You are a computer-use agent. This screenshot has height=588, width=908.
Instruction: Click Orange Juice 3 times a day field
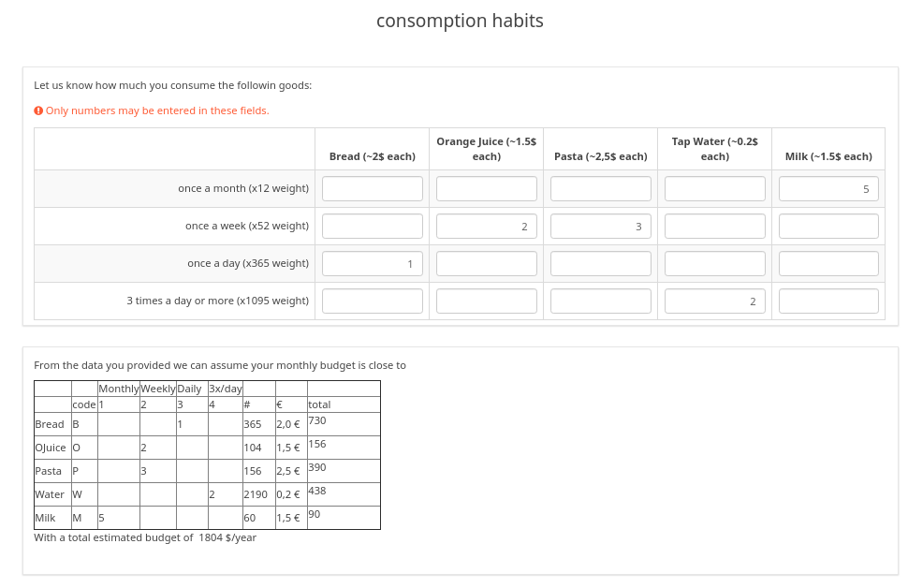pos(487,301)
